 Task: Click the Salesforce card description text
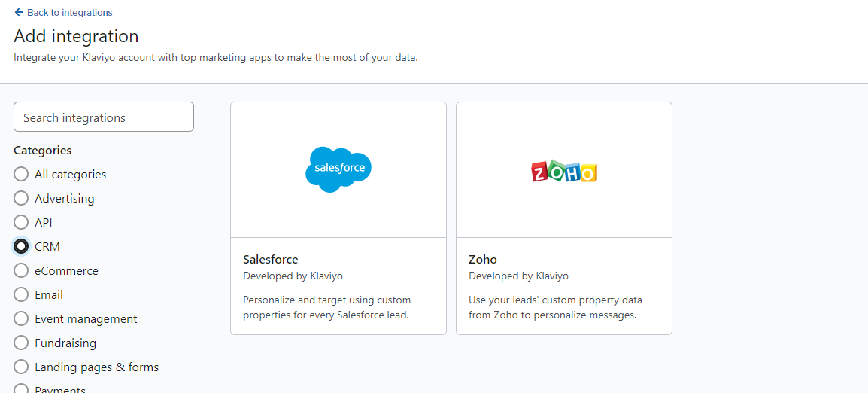327,308
